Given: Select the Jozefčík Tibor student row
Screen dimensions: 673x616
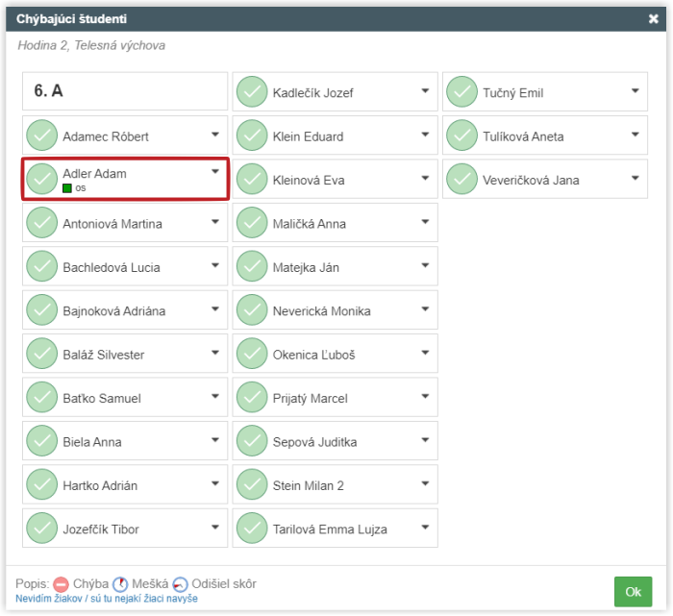Looking at the screenshot, I should click(x=125, y=528).
